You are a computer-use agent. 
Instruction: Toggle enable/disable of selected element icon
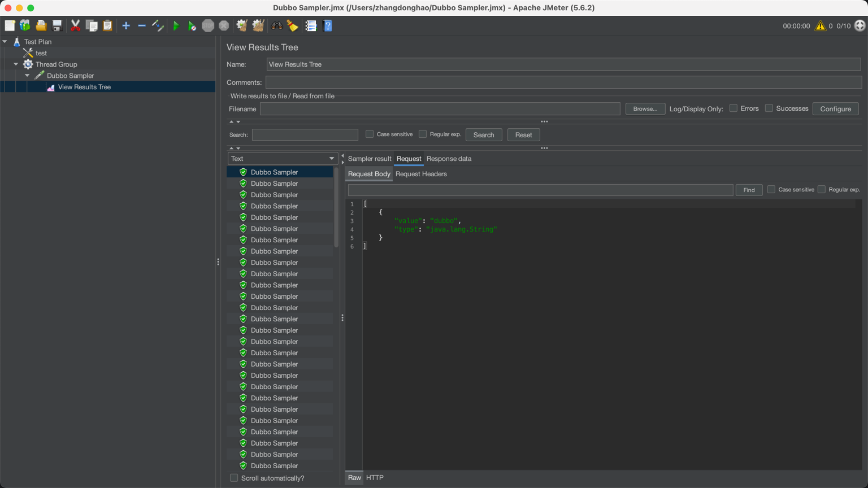click(x=158, y=25)
